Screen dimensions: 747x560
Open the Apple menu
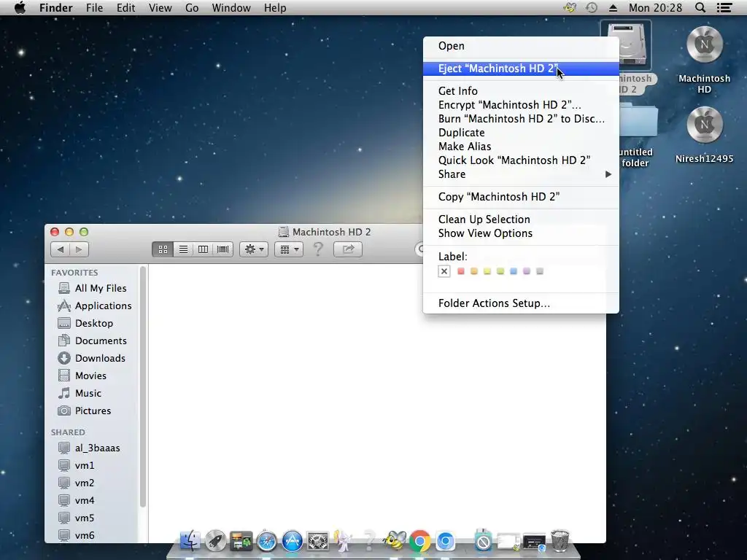20,7
